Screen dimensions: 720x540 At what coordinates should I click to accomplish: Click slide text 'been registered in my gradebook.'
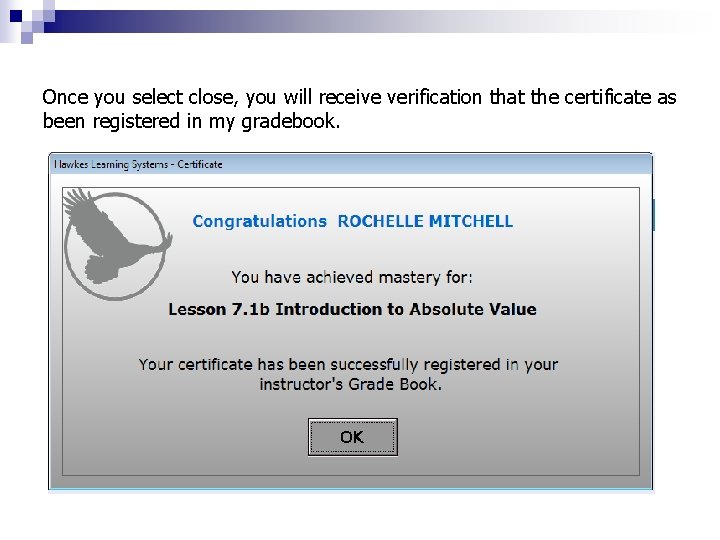click(x=191, y=122)
